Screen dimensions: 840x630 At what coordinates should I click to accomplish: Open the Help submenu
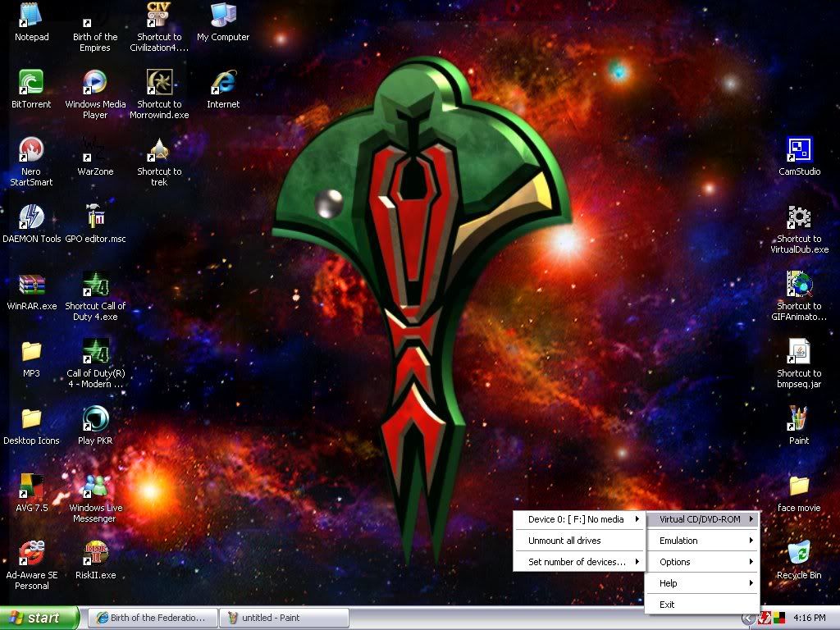702,583
